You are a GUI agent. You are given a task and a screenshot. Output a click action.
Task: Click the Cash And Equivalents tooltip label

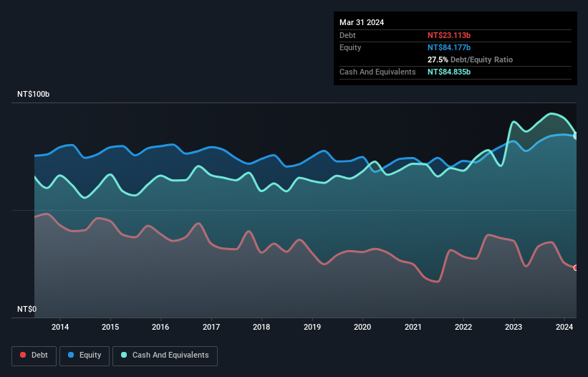(377, 72)
